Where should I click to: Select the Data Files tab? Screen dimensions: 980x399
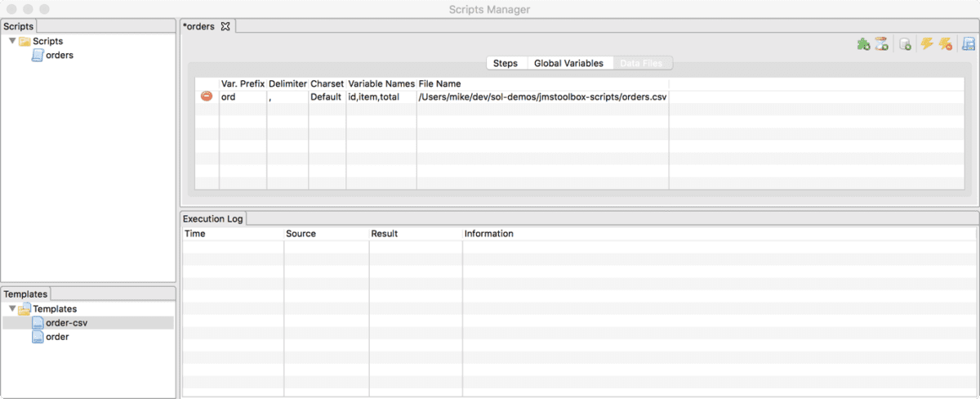pyautogui.click(x=641, y=63)
